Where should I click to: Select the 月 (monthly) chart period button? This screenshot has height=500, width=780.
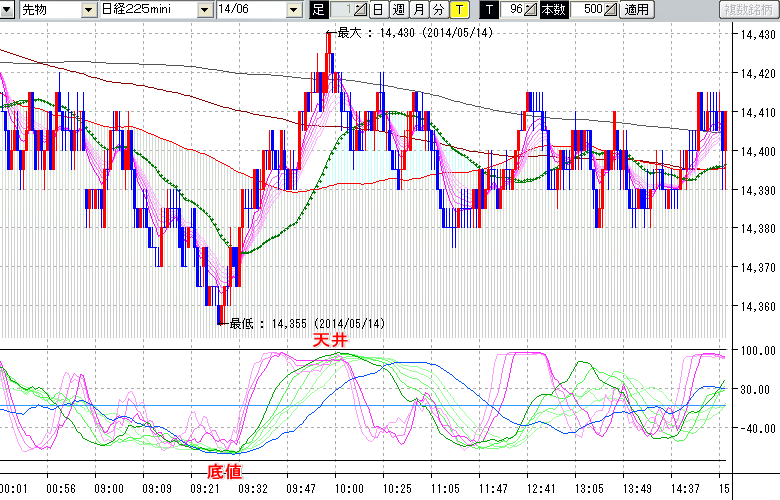417,10
